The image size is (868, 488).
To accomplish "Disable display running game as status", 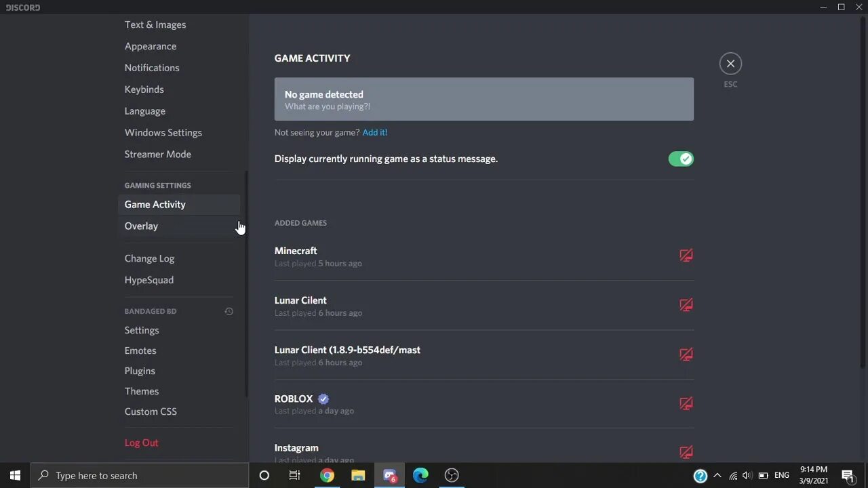I will coord(681,159).
